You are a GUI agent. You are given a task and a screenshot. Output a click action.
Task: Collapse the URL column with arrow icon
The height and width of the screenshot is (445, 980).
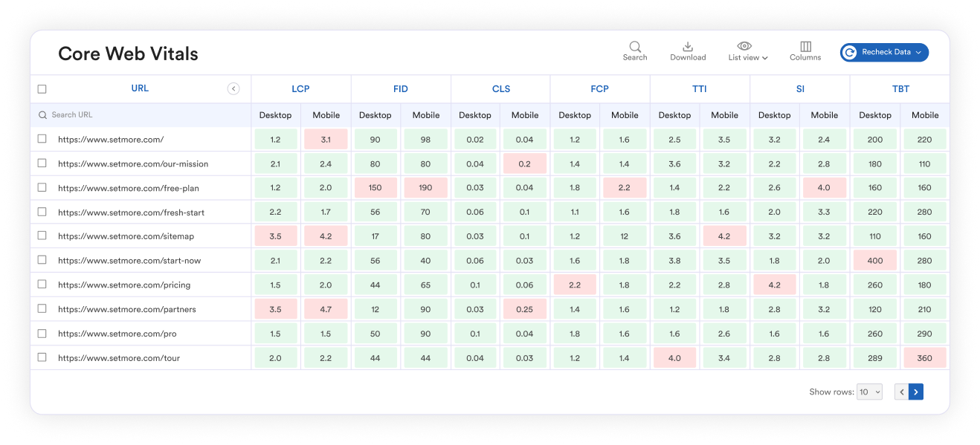pos(233,89)
